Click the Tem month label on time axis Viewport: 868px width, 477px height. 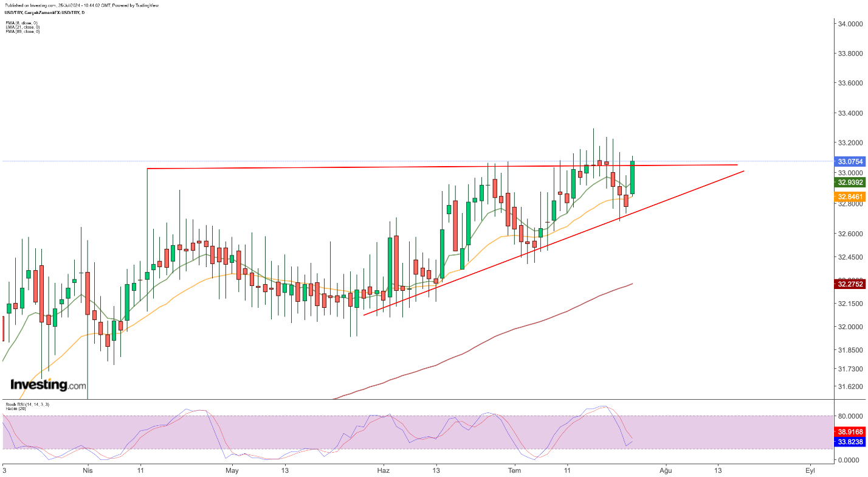click(515, 470)
